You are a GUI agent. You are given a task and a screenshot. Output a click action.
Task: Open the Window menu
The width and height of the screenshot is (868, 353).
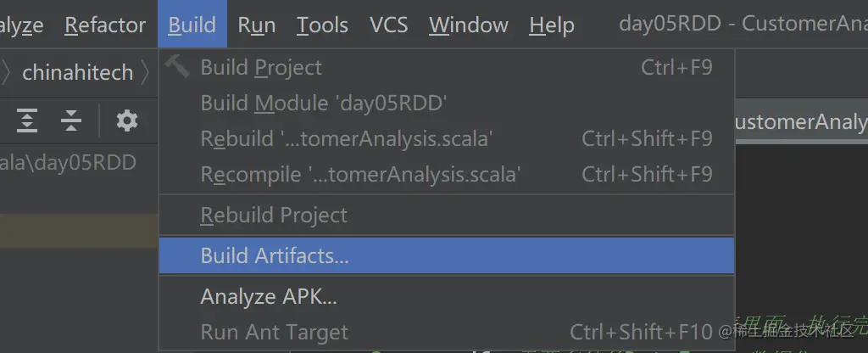[468, 25]
